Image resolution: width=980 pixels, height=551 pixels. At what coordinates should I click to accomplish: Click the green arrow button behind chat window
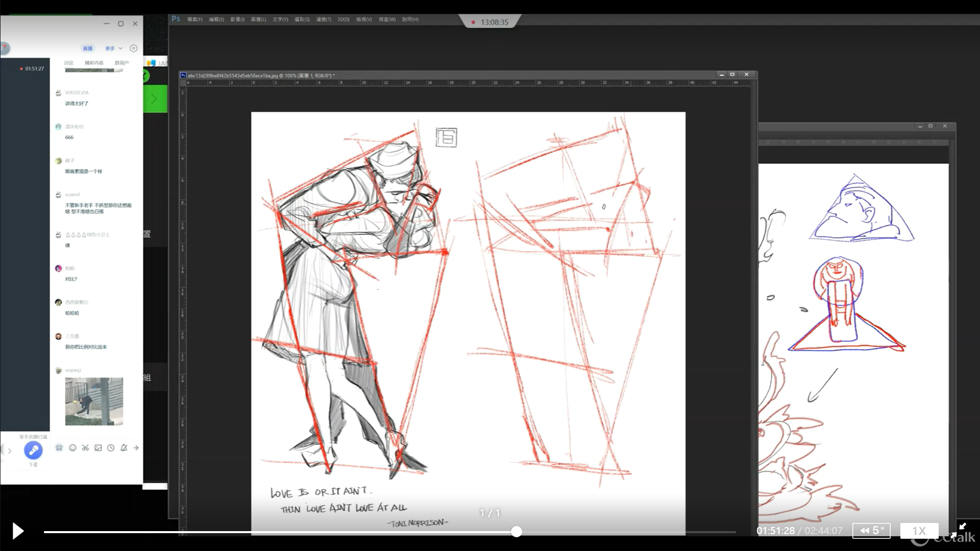(154, 99)
